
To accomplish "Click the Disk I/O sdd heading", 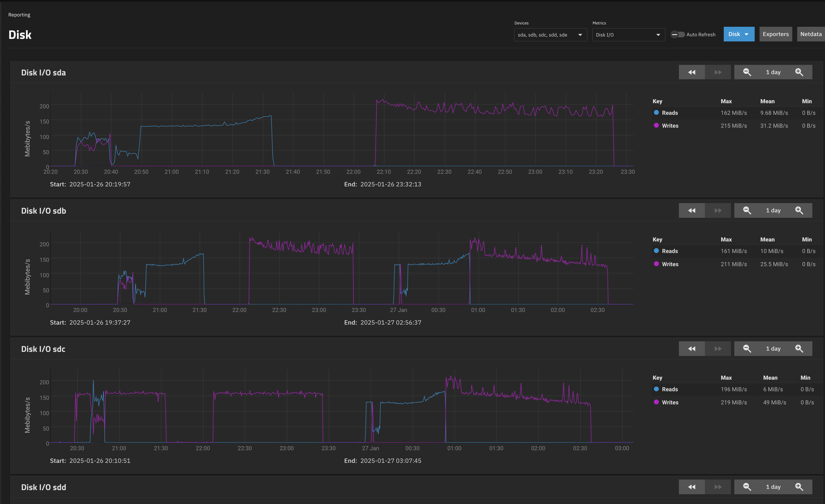I will click(44, 487).
